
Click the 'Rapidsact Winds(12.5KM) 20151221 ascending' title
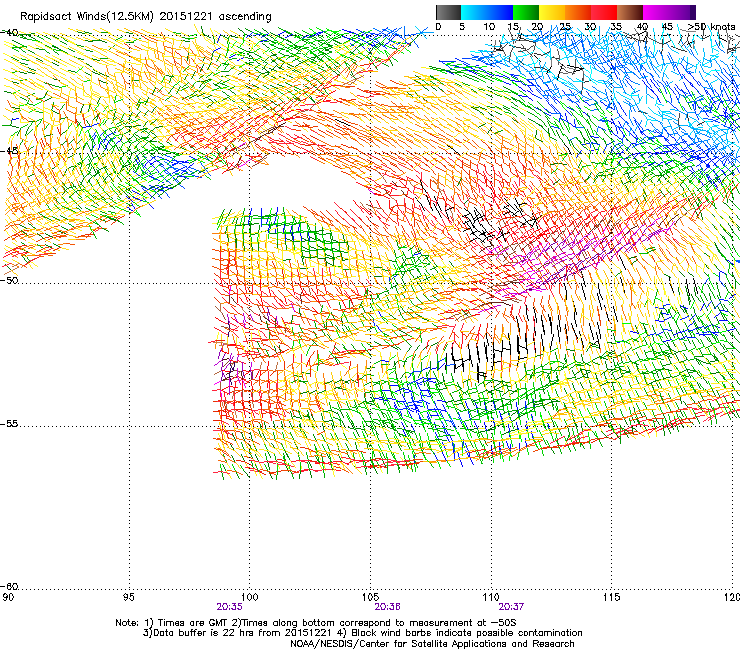[x=146, y=17]
